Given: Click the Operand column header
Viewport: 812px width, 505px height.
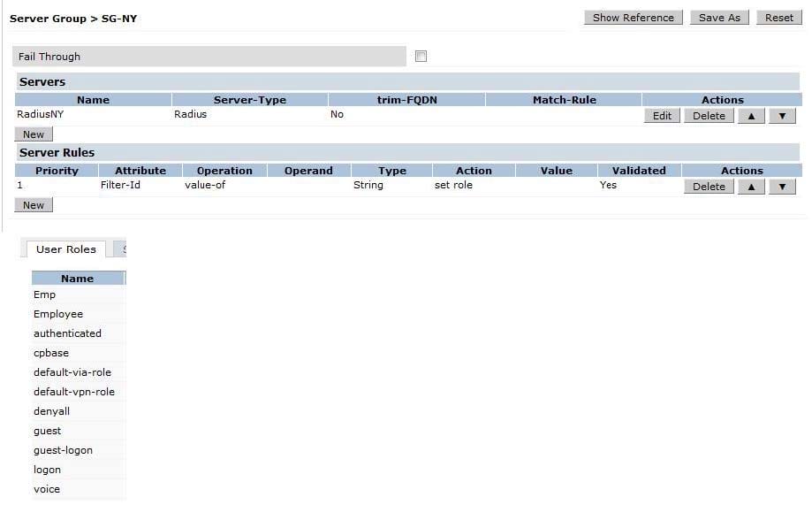Looking at the screenshot, I should pos(308,171).
